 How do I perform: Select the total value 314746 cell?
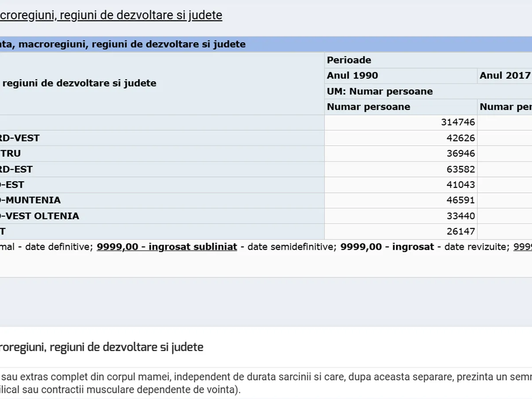pos(458,122)
